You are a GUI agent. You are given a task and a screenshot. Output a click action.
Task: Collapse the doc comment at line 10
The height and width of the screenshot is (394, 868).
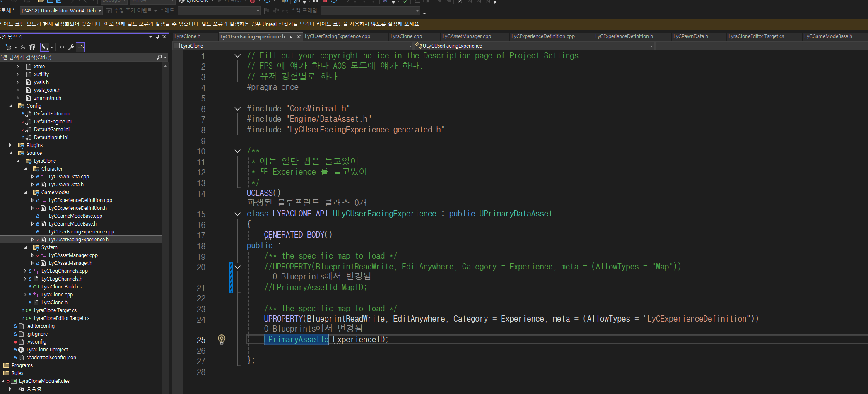coord(237,151)
